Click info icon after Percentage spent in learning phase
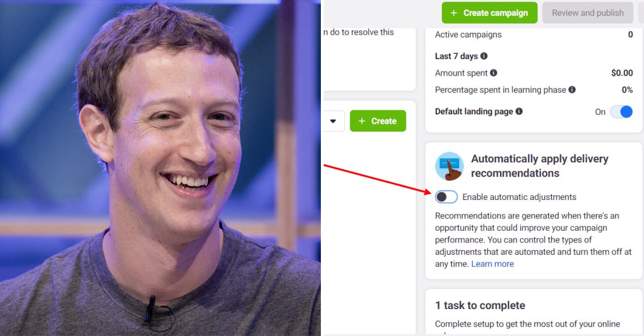Image resolution: width=644 pixels, height=336 pixels. click(572, 90)
